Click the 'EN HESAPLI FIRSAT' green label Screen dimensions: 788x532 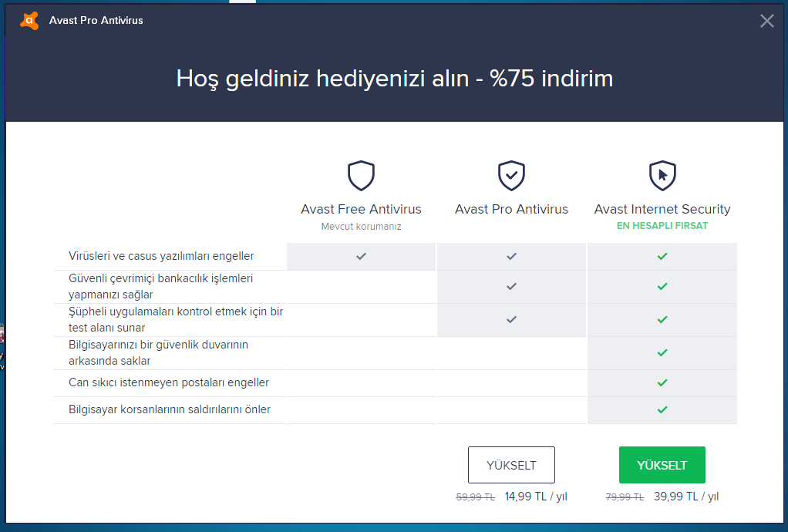[662, 226]
